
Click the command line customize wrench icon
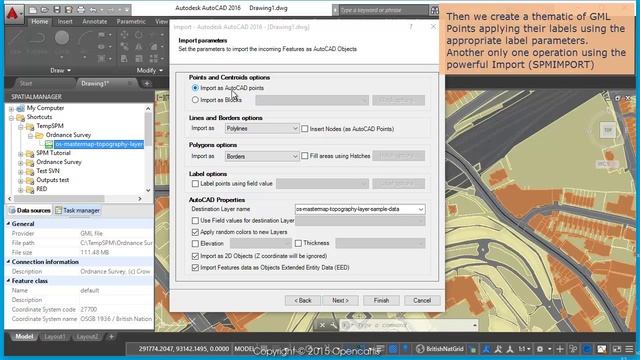pyautogui.click(x=333, y=325)
